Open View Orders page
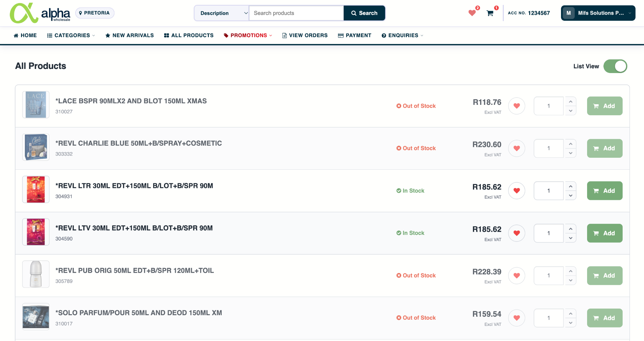Image resolution: width=644 pixels, height=341 pixels. pyautogui.click(x=305, y=35)
